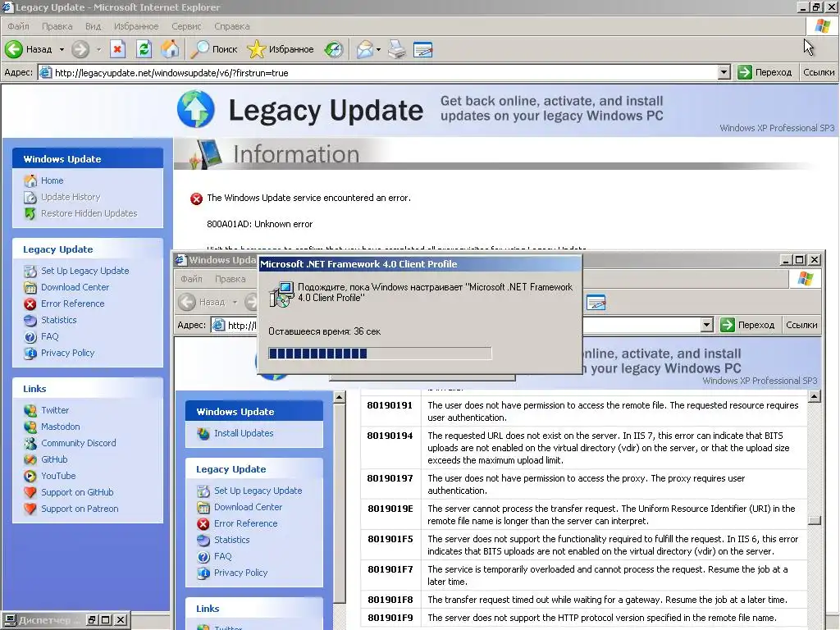Click the Диспетчер minimized window title

tap(45, 620)
